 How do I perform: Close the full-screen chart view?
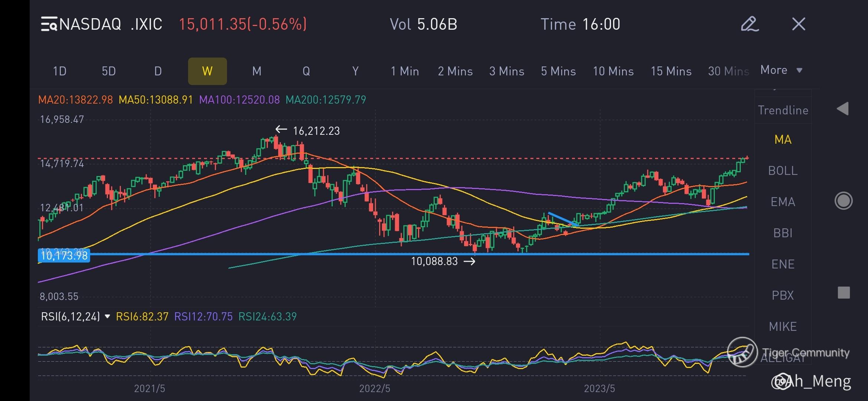pos(799,24)
